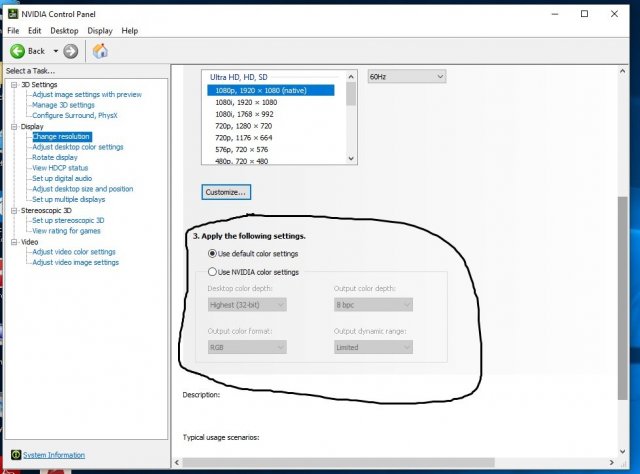The width and height of the screenshot is (640, 474).
Task: Select Use default color settings radio button
Action: (211, 254)
